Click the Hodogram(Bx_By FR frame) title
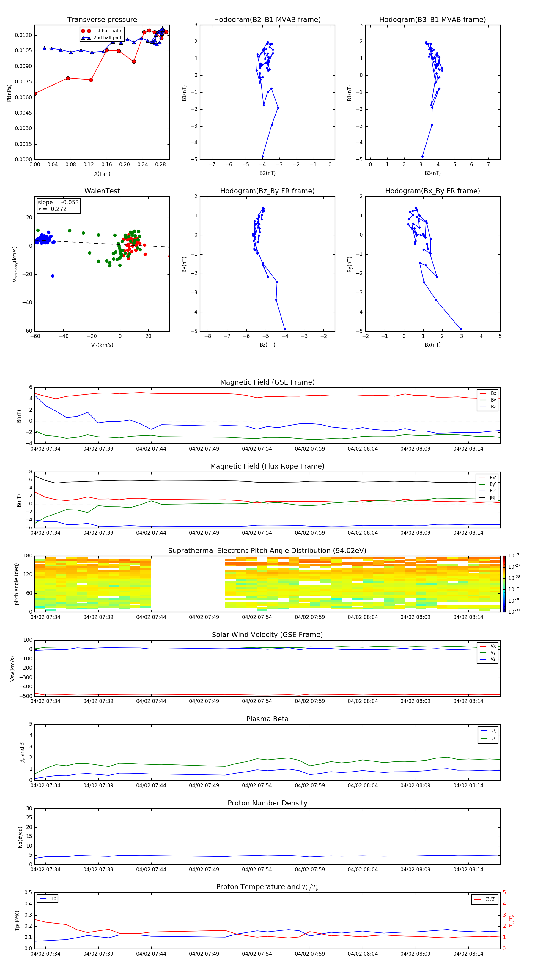 [432, 191]
